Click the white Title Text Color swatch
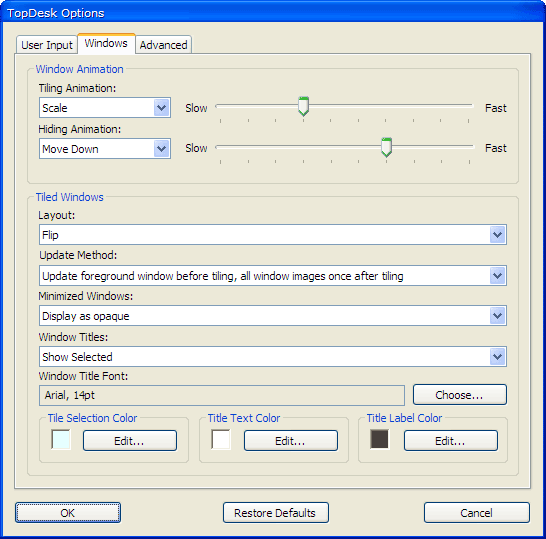Screen dimensions: 546x539 pos(221,439)
